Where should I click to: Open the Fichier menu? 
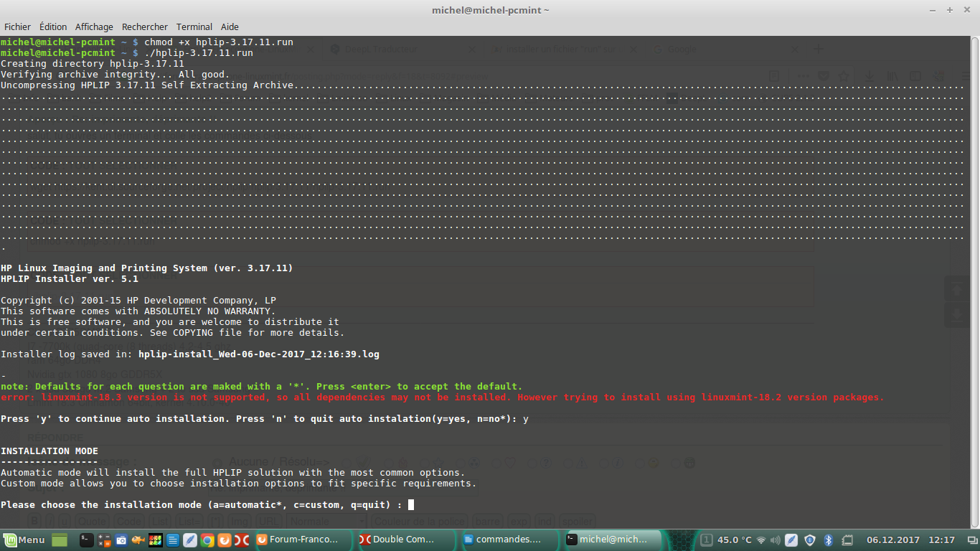[17, 27]
